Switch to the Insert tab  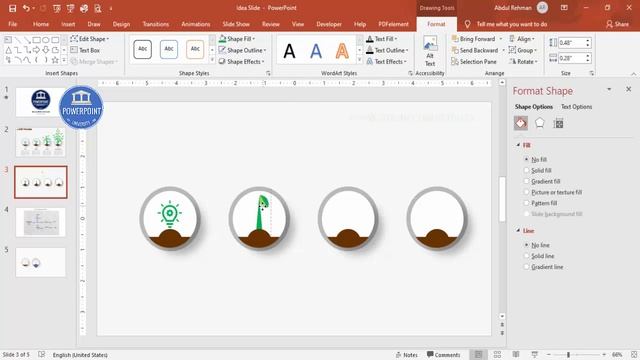68,24
